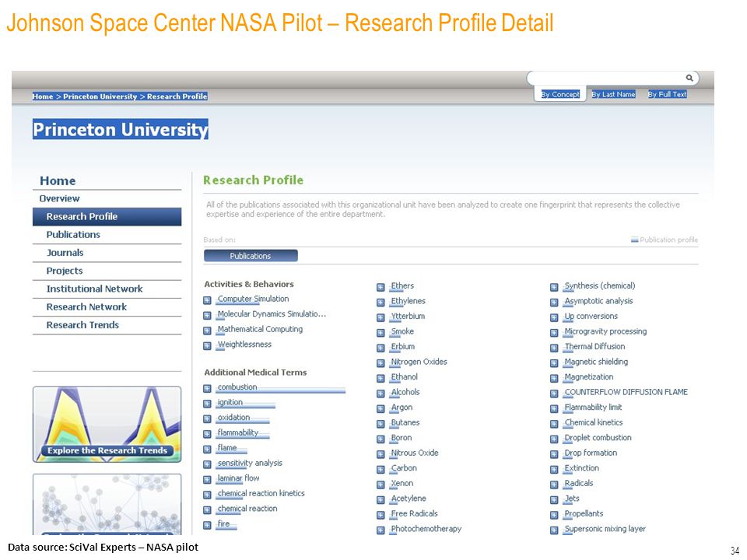The height and width of the screenshot is (560, 747).
Task: Click plus icon beside Microgravity processing
Action: (x=553, y=333)
